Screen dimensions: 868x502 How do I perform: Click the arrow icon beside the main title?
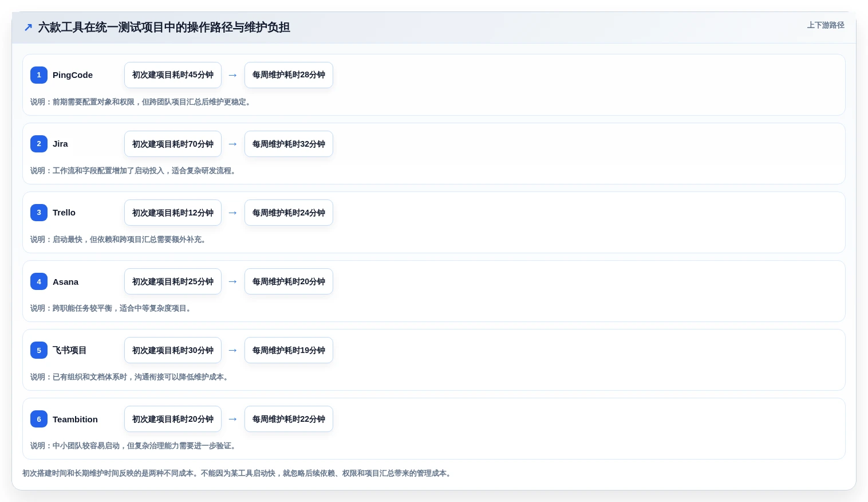click(x=28, y=27)
